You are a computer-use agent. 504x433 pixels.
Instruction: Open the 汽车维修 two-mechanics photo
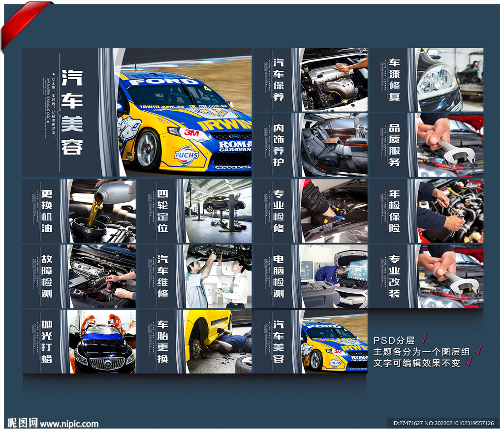218,276
